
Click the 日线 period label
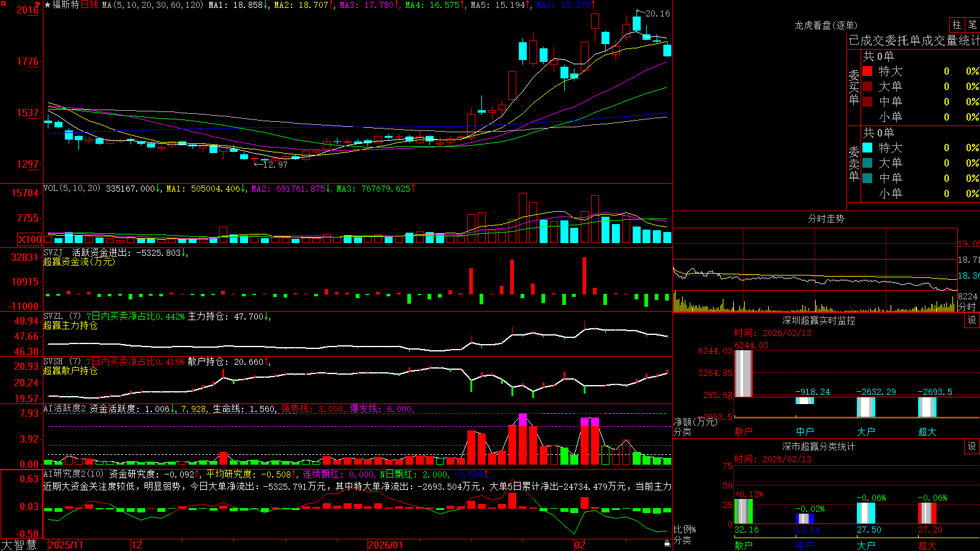90,5
